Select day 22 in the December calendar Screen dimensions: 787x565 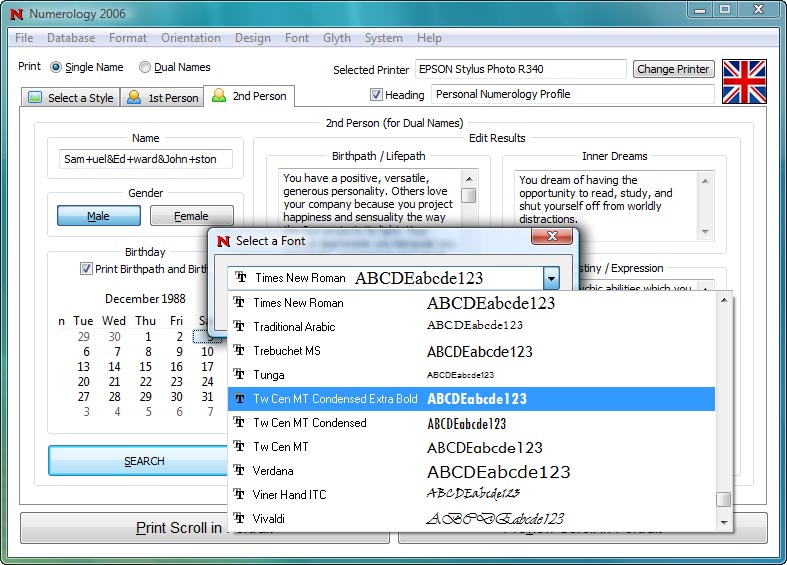pyautogui.click(x=146, y=382)
